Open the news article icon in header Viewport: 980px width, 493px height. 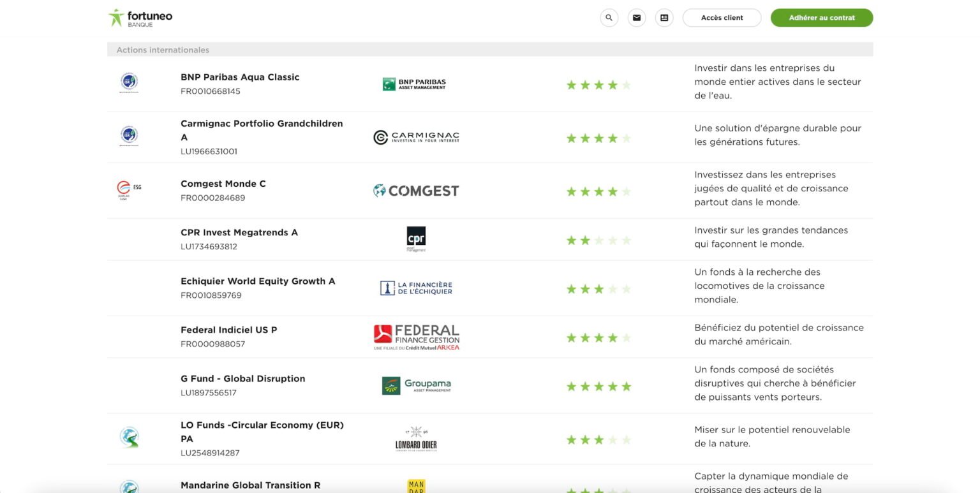click(664, 18)
